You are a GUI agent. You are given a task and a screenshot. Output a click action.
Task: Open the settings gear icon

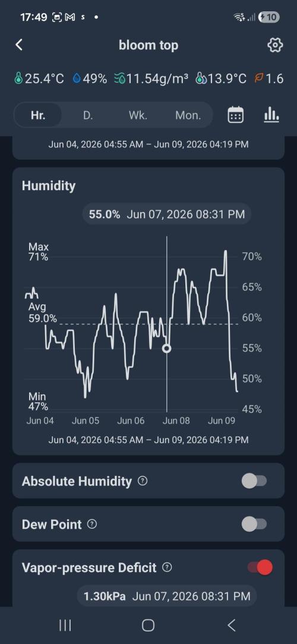tap(275, 45)
